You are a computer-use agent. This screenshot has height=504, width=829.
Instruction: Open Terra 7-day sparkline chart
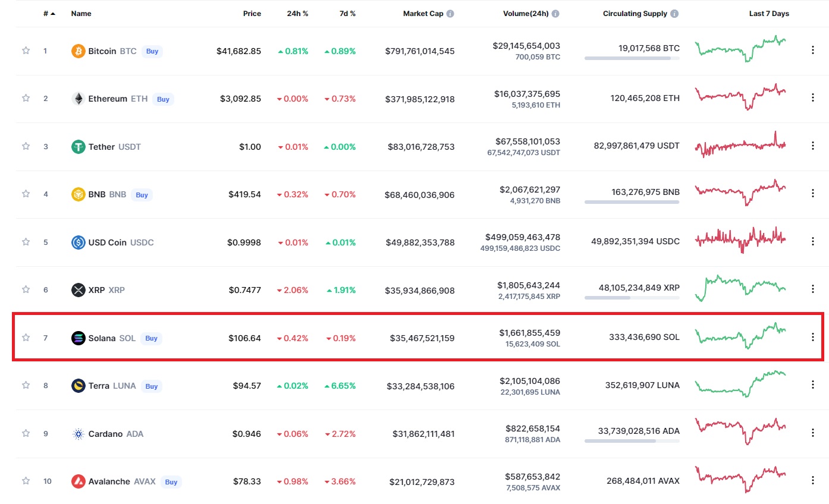tap(740, 383)
